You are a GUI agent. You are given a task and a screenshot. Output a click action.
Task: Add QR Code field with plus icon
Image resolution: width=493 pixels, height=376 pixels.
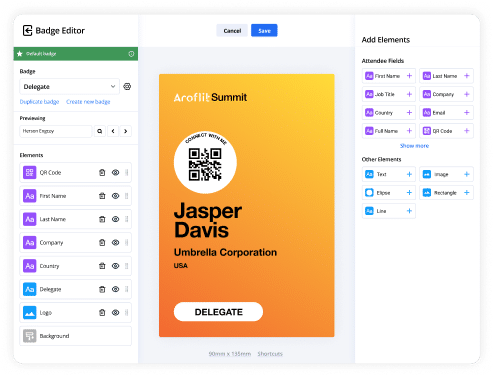[467, 131]
